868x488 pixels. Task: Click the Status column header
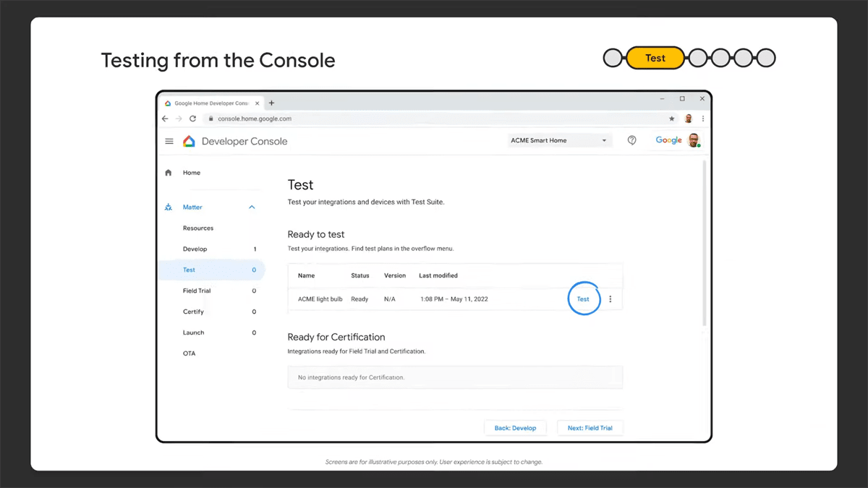(360, 275)
